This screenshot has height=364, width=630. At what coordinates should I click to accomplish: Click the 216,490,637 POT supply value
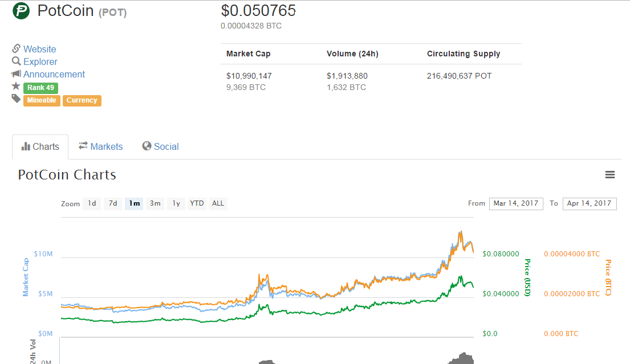coord(459,76)
